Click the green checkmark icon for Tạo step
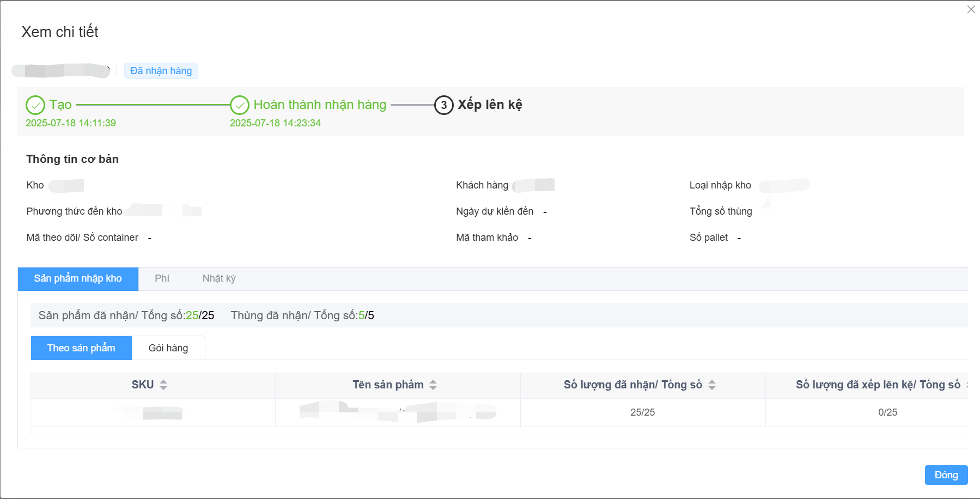The height and width of the screenshot is (499, 980). pos(35,105)
